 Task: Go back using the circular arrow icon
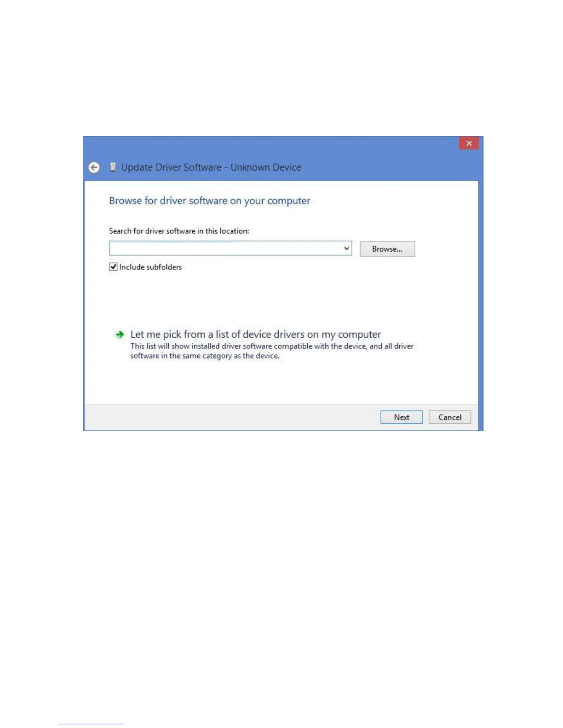[94, 168]
